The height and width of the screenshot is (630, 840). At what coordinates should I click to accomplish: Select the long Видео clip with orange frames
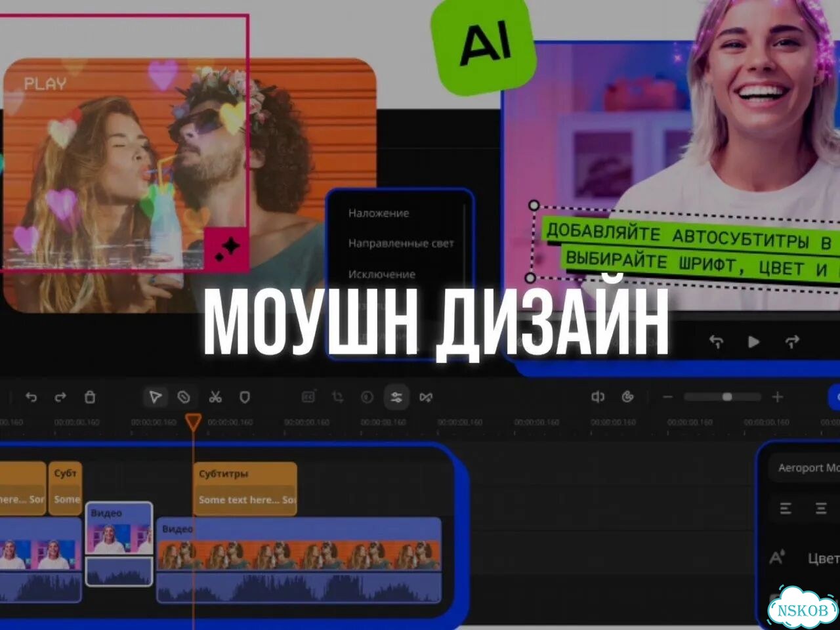pyautogui.click(x=299, y=544)
